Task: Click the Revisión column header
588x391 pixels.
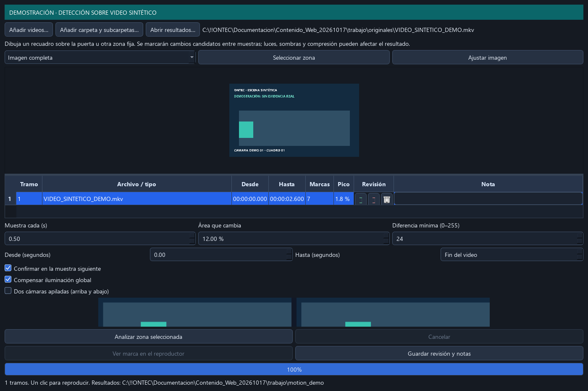Action: pos(374,184)
